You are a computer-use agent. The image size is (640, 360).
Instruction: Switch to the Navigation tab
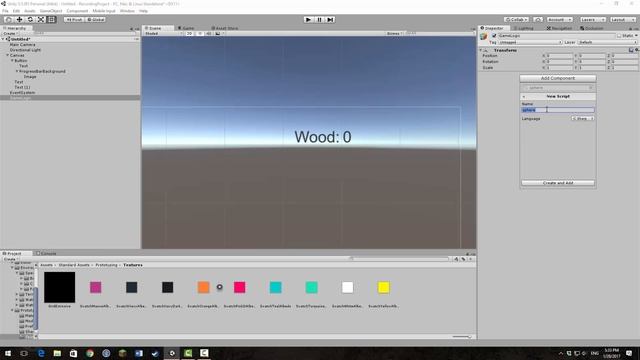tap(559, 28)
